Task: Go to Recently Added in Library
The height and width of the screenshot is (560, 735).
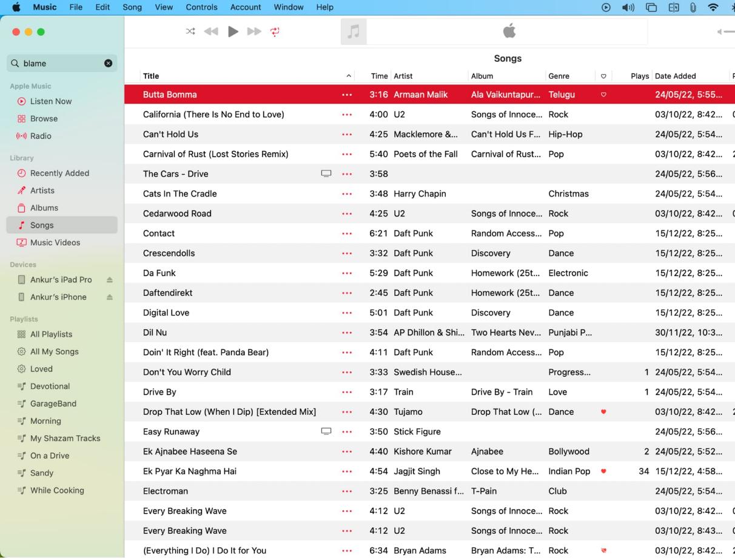Action: click(x=59, y=173)
